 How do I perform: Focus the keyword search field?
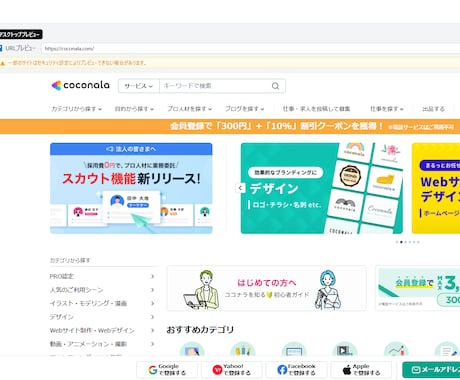click(x=215, y=86)
